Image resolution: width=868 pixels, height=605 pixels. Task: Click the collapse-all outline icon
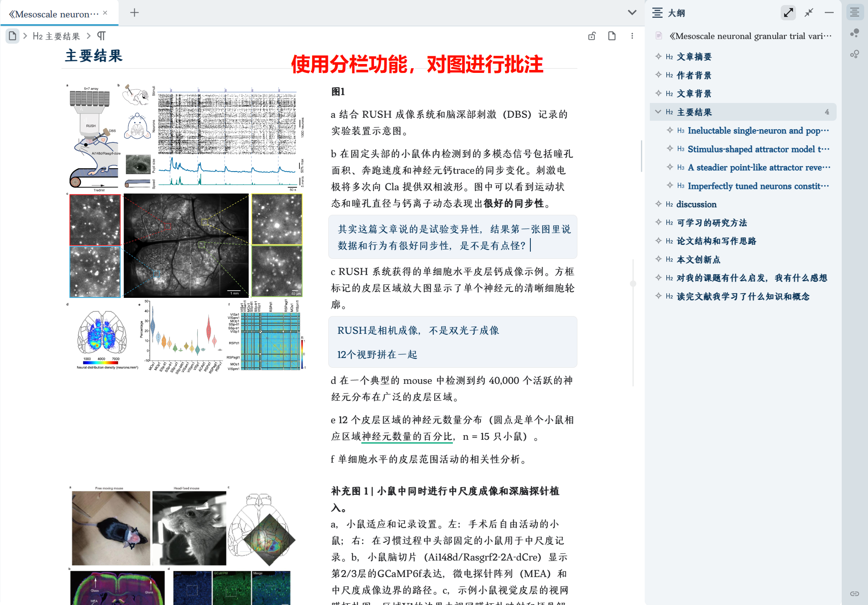coord(809,13)
